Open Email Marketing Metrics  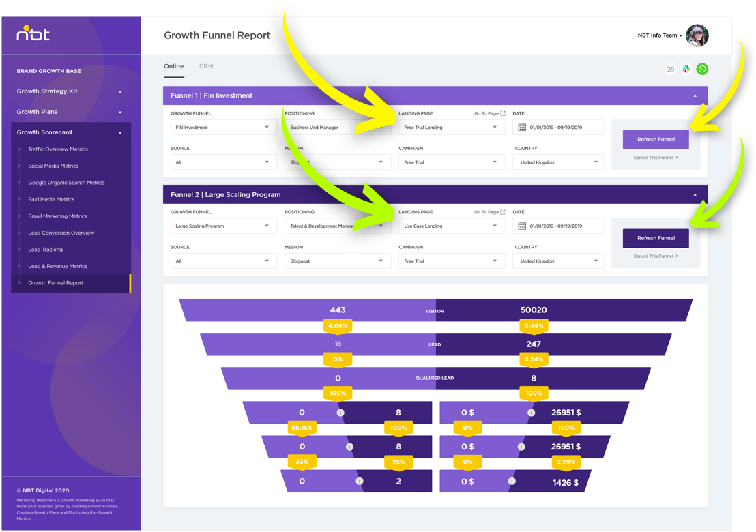click(57, 216)
